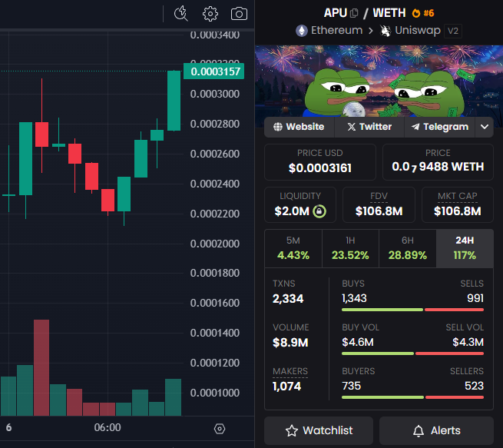Add pair to Watchlist
Screen dimensions: 503x448
[319, 430]
